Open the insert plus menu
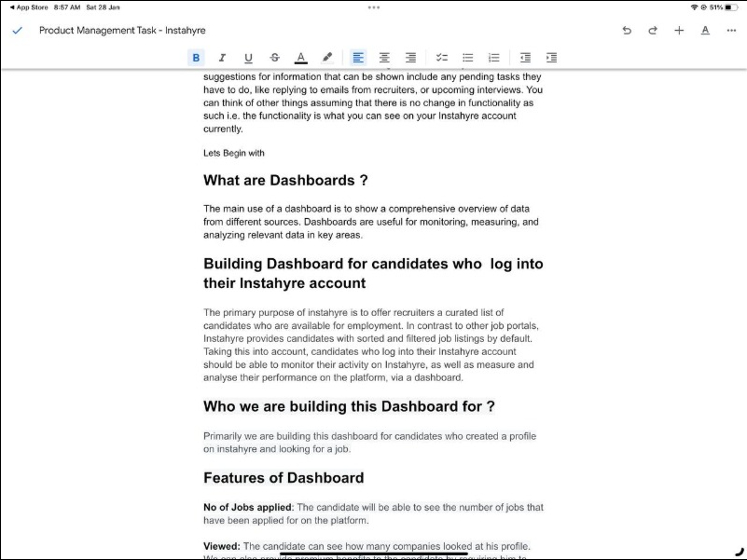This screenshot has height=560, width=747. click(679, 31)
